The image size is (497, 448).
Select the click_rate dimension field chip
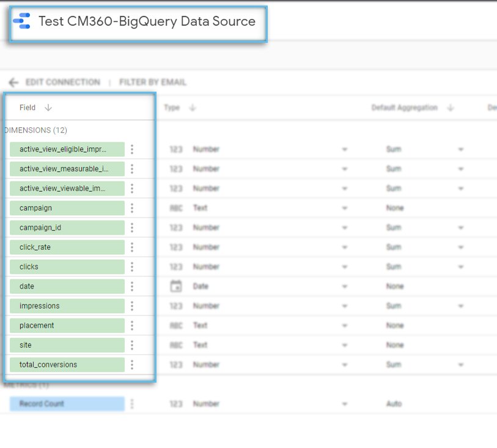tap(67, 247)
